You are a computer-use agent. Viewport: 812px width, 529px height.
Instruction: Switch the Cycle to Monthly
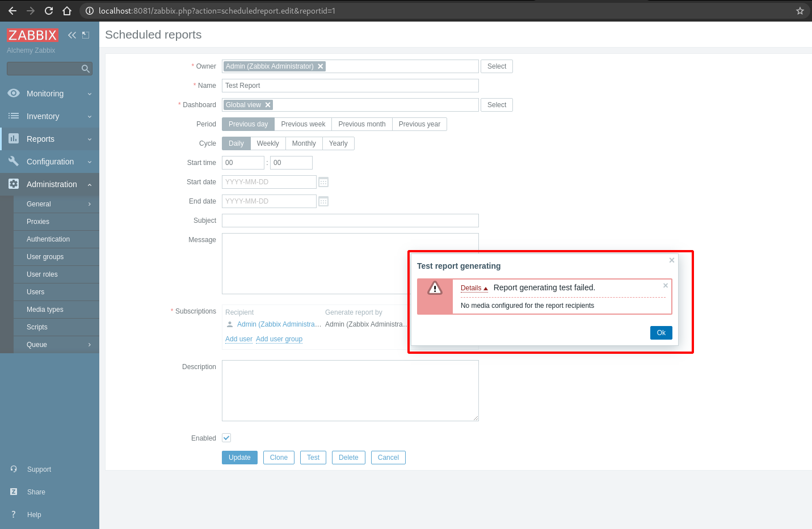304,143
